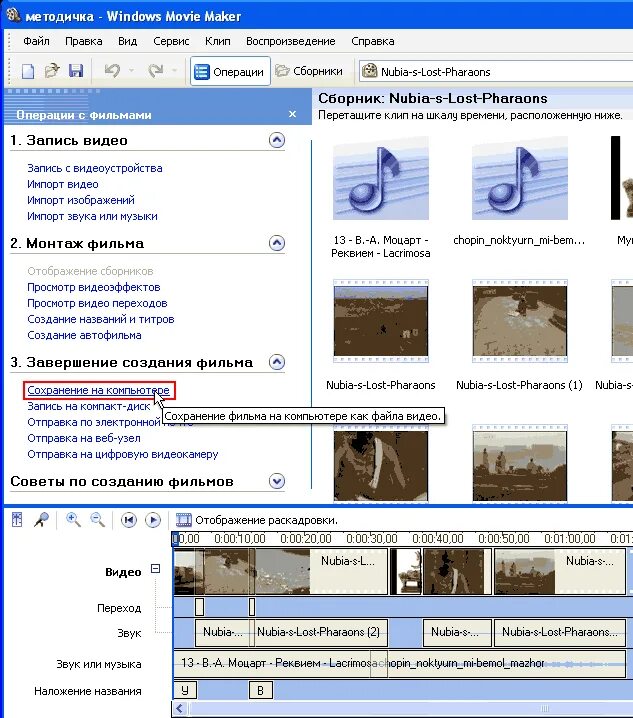Collapse the 2. Монтаж фильма section
The image size is (633, 718).
pos(277,243)
